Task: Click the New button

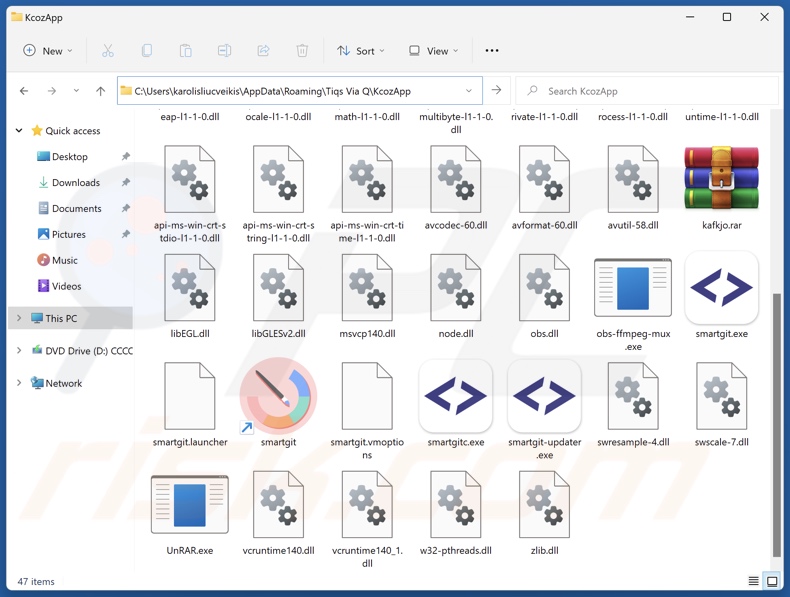Action: tap(48, 51)
